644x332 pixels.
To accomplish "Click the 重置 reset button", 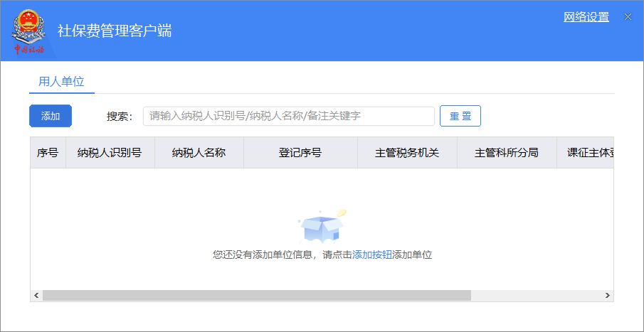I will (x=460, y=116).
